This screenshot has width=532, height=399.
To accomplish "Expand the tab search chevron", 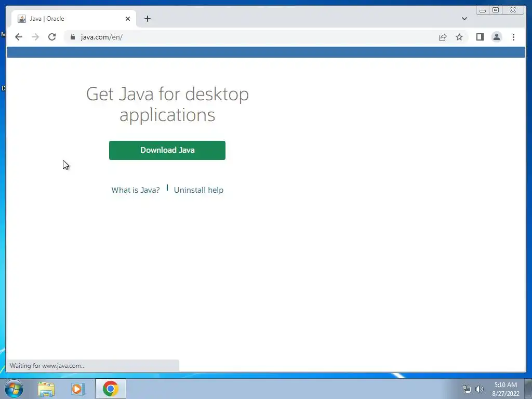I will click(464, 19).
